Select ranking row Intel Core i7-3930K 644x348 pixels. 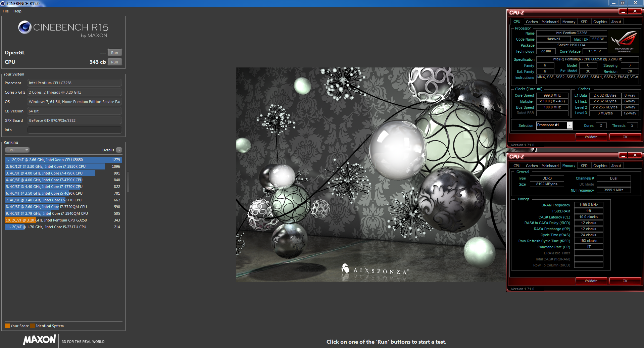tap(63, 166)
